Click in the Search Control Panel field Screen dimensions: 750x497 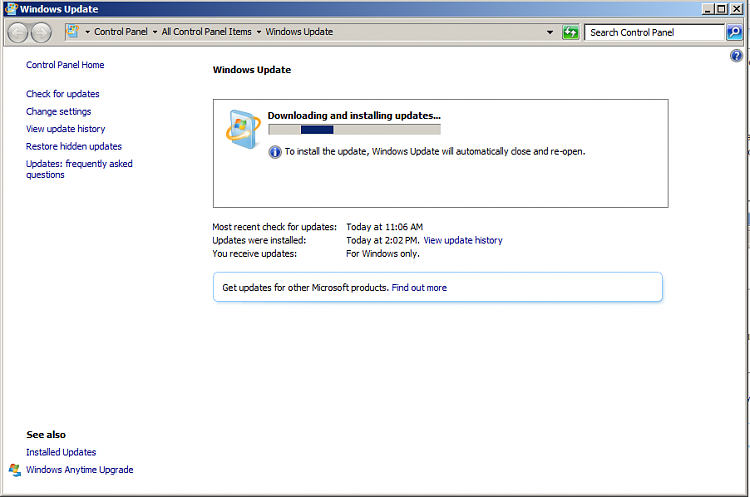point(653,32)
